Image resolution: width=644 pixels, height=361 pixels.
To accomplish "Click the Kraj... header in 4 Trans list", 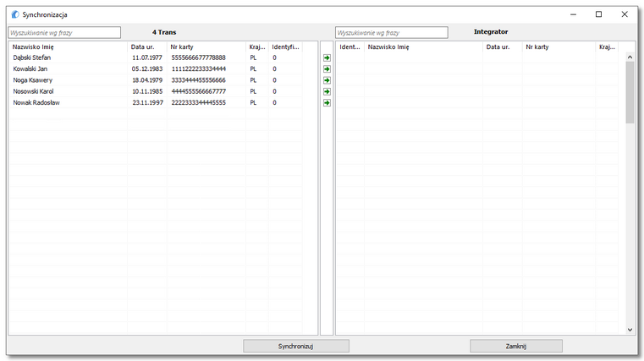I will [257, 46].
